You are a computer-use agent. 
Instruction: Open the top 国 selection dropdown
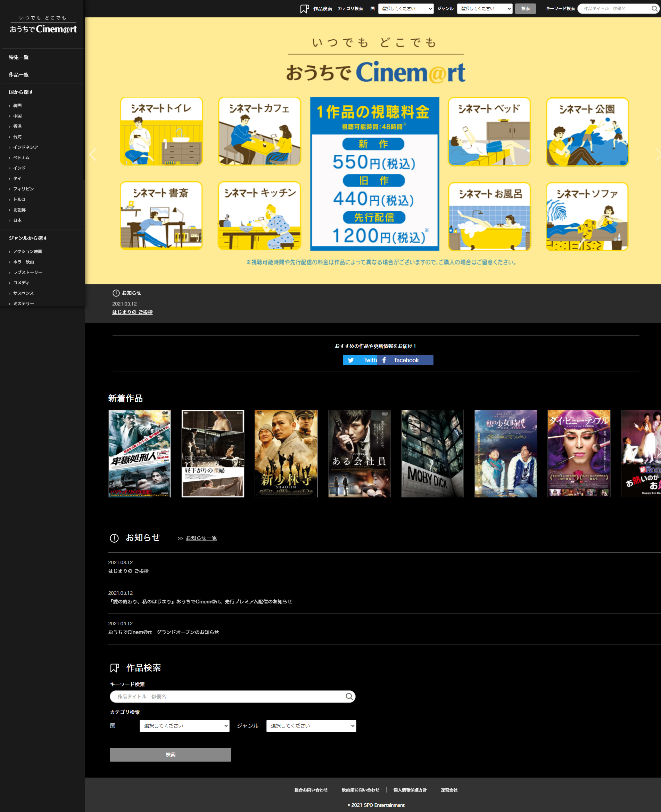(406, 8)
